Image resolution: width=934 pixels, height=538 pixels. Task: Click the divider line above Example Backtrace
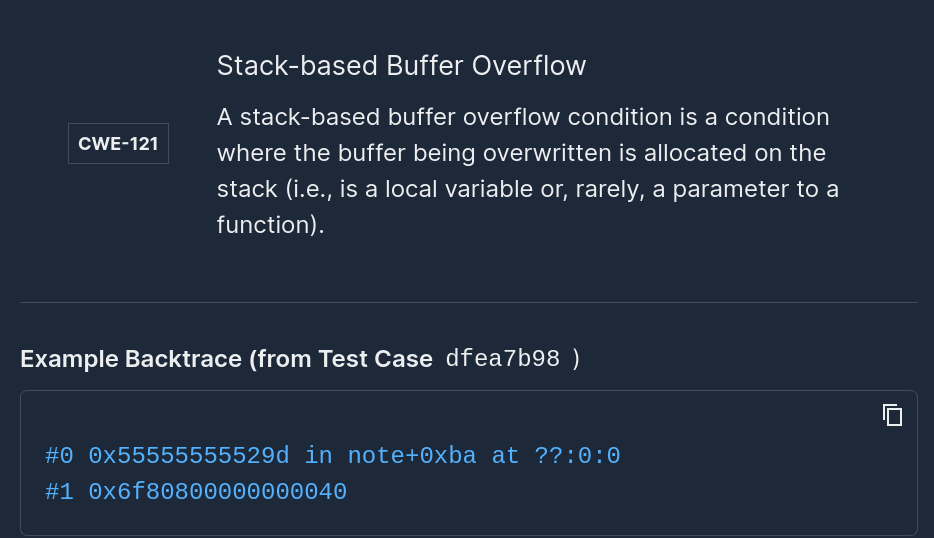pyautogui.click(x=468, y=302)
